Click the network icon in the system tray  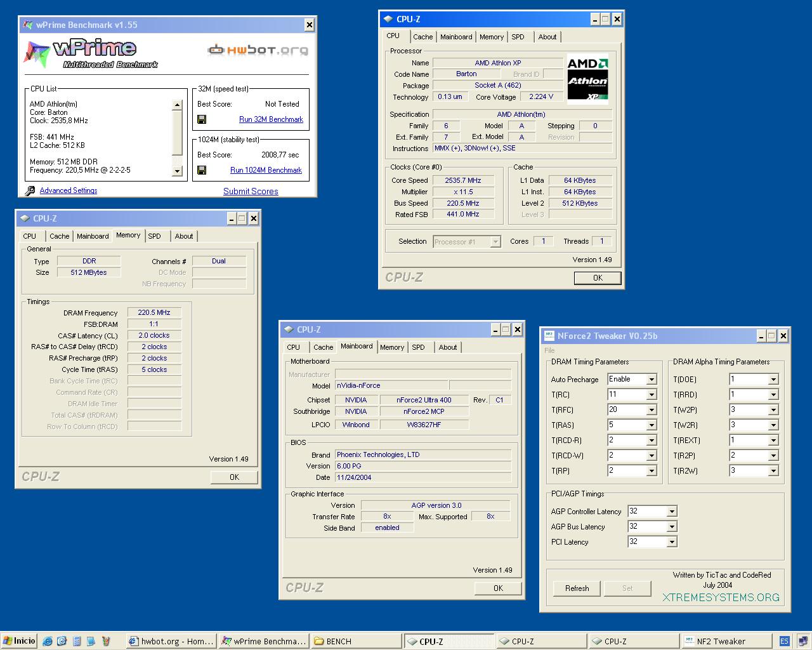[802, 641]
